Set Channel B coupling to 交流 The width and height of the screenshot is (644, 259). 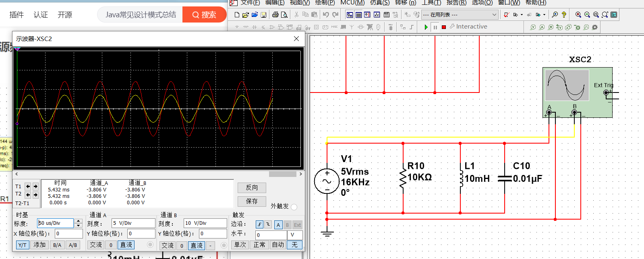[x=168, y=245]
